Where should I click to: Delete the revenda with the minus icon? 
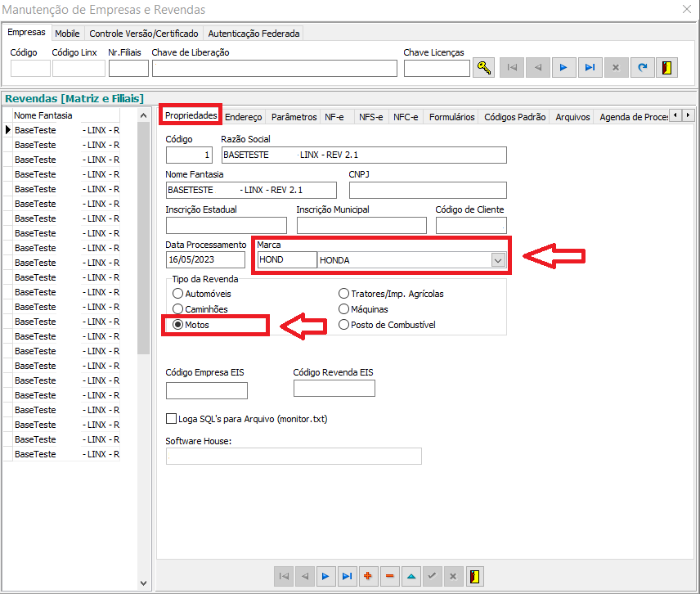389,576
